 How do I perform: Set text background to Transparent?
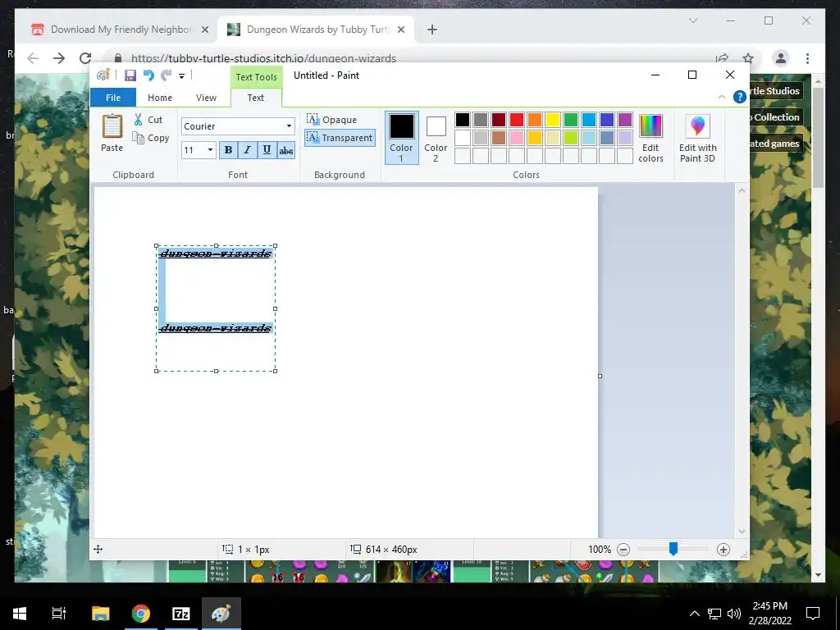(x=340, y=138)
